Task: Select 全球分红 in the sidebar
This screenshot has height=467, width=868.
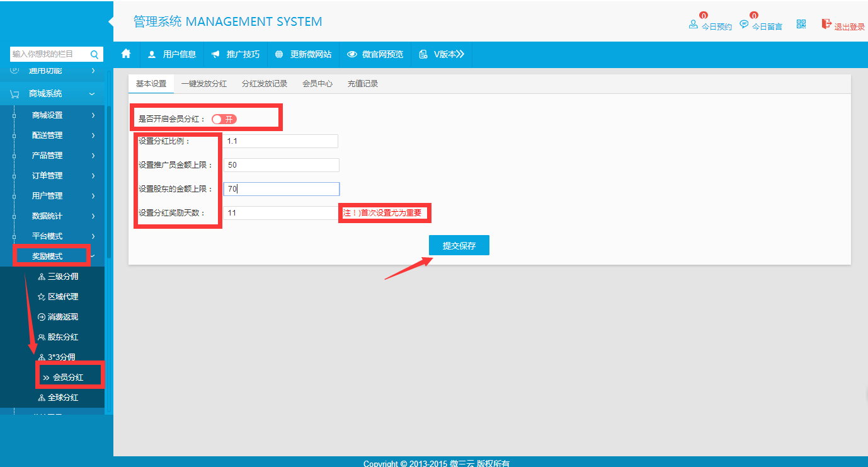Action: 62,398
